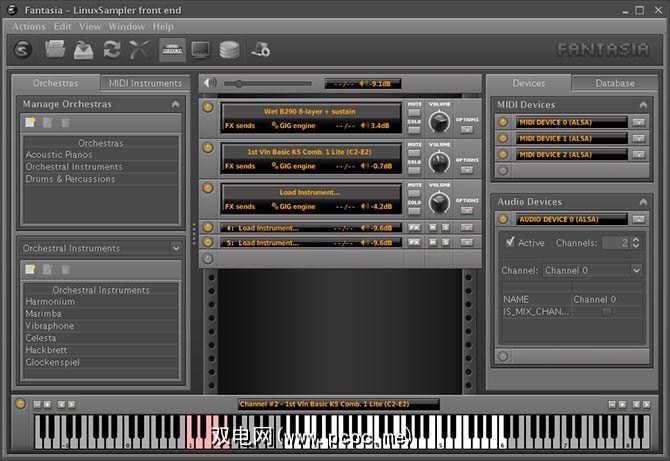Click the new orchestra icon under Manage Orchestras
Screen dimensions: 670x461
[x=31, y=122]
